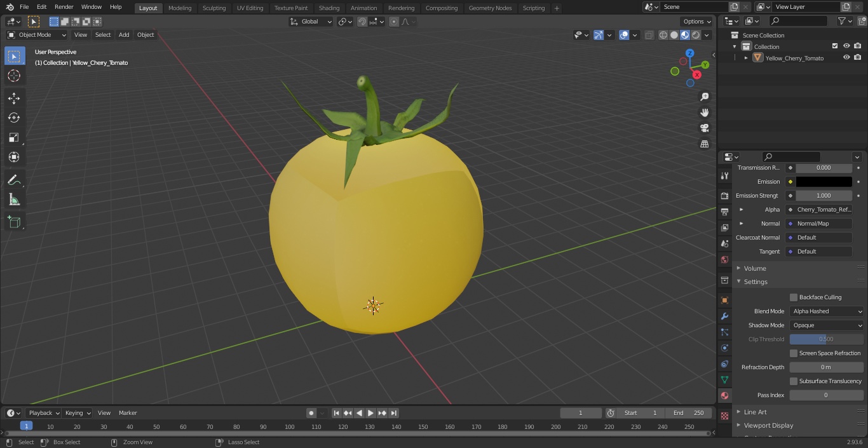Adjust the Clip Threshold slider
The width and height of the screenshot is (868, 448).
point(826,339)
